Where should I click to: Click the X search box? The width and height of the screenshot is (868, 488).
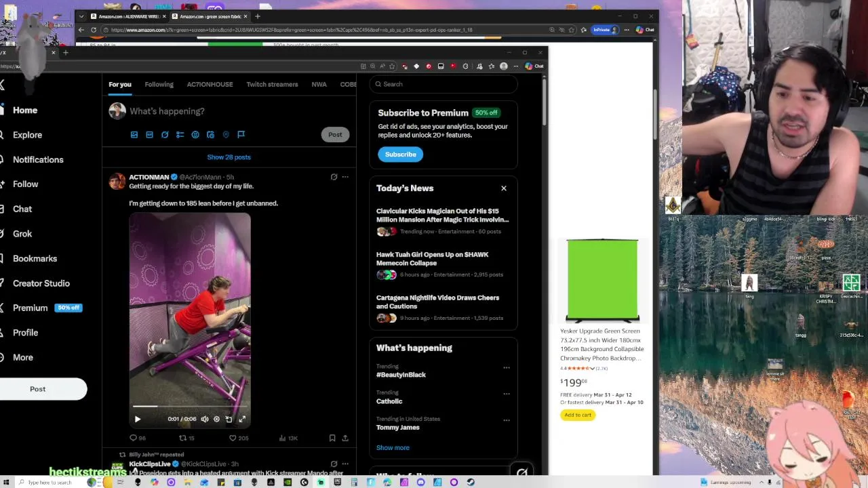point(443,84)
